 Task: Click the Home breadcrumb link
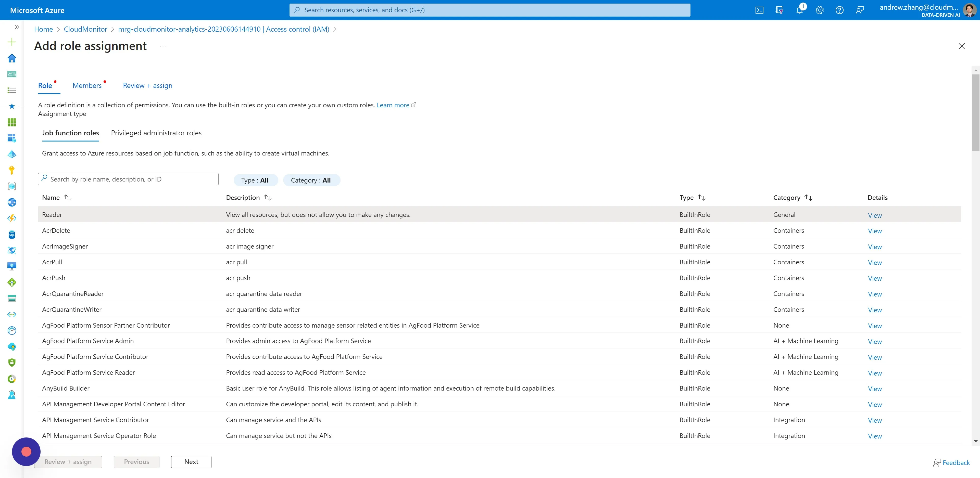(x=43, y=29)
